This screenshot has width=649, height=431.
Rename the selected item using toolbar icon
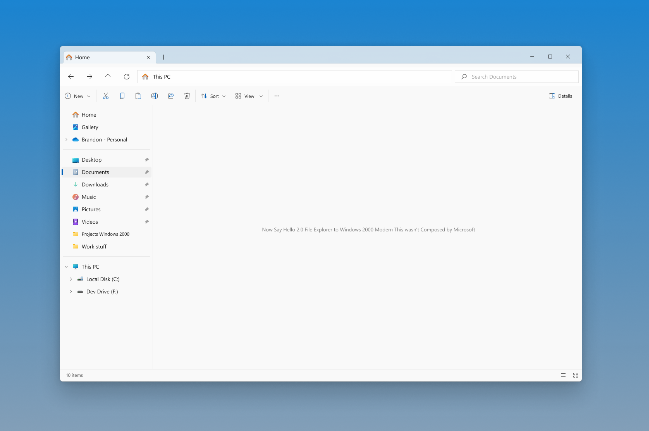click(x=154, y=96)
